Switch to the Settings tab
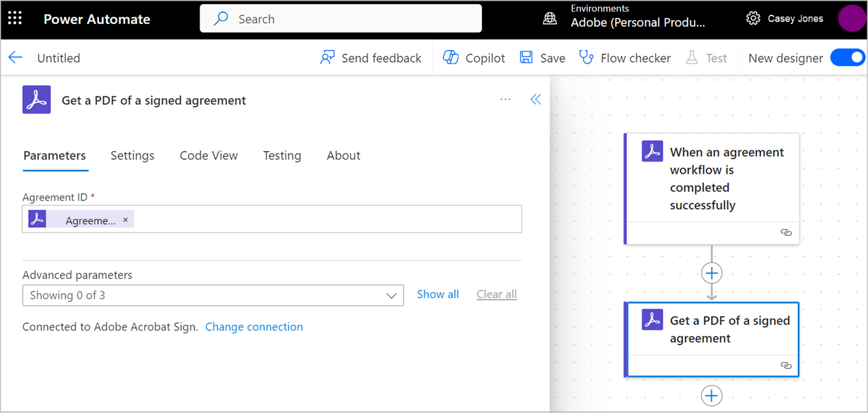The image size is (868, 413). click(132, 156)
